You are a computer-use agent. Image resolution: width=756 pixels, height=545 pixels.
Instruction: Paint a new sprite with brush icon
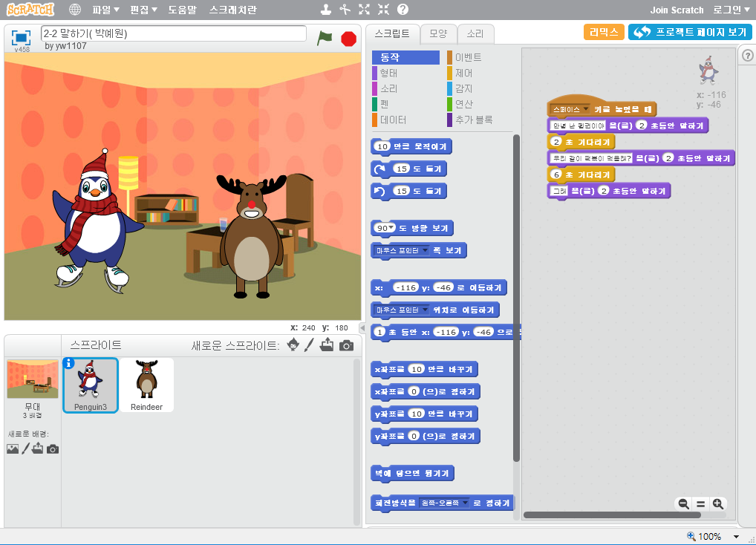(310, 345)
